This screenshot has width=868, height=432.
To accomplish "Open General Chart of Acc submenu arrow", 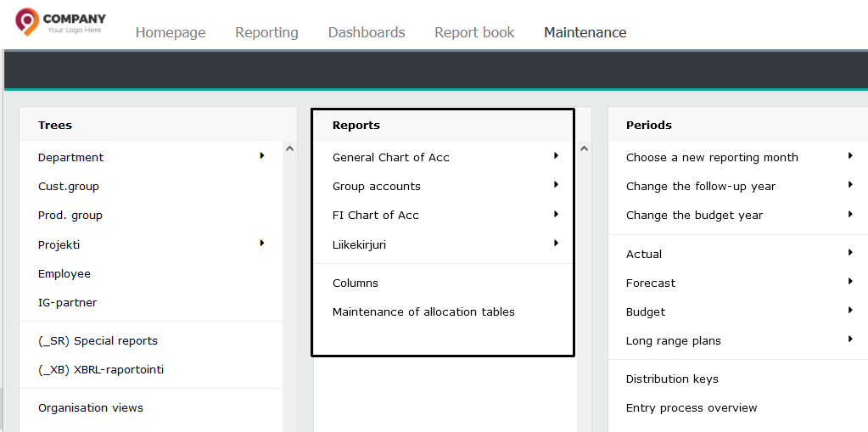I will [556, 156].
